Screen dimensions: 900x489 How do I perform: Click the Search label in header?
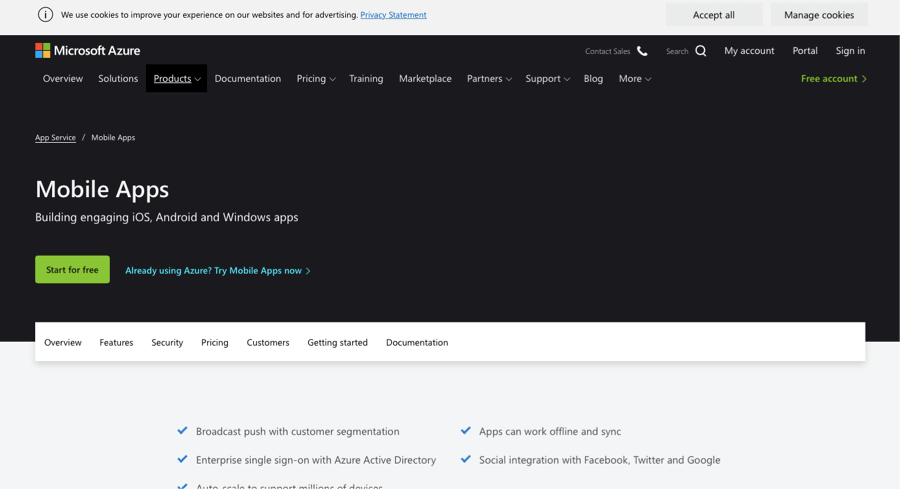(x=677, y=51)
